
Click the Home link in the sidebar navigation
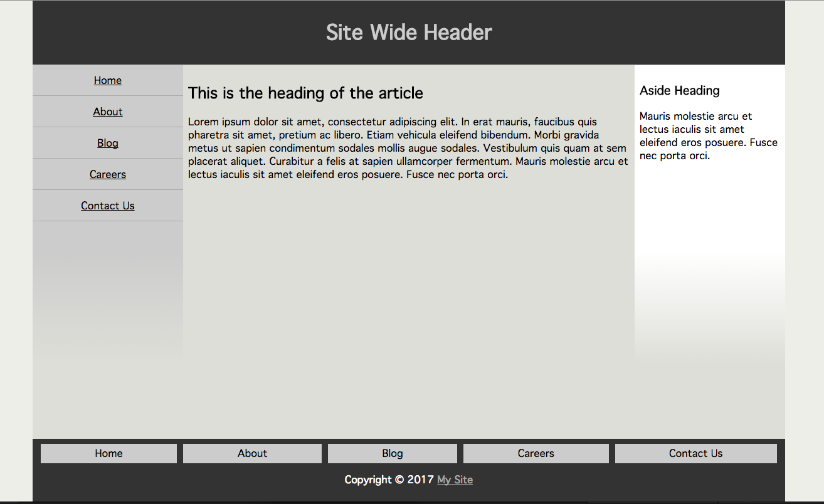pos(107,80)
